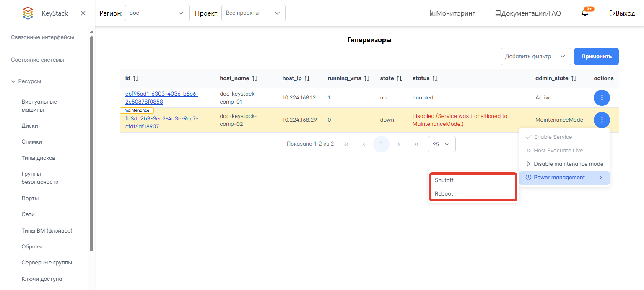This screenshot has width=644, height=290.
Task: Click the notifications bell icon
Action: [585, 13]
